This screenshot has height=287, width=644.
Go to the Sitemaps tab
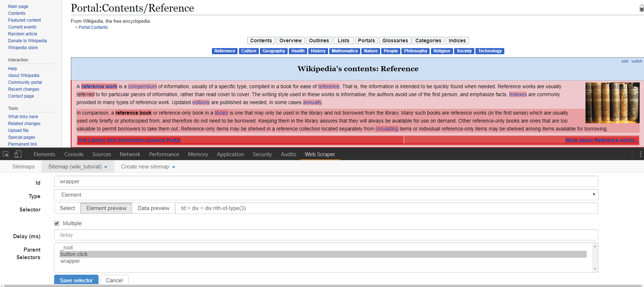point(23,167)
